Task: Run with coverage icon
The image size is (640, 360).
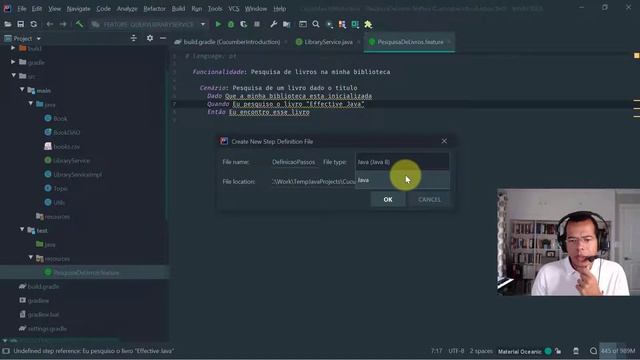Action: pyautogui.click(x=244, y=24)
